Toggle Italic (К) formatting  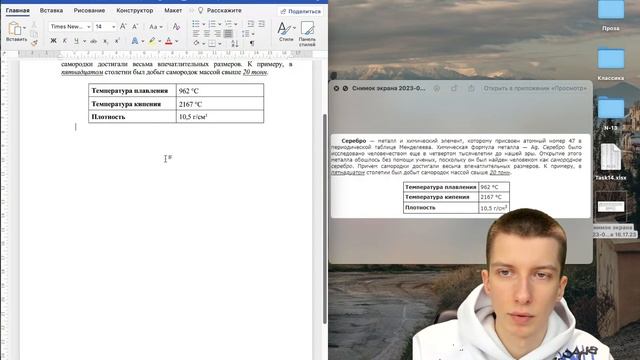(x=64, y=41)
